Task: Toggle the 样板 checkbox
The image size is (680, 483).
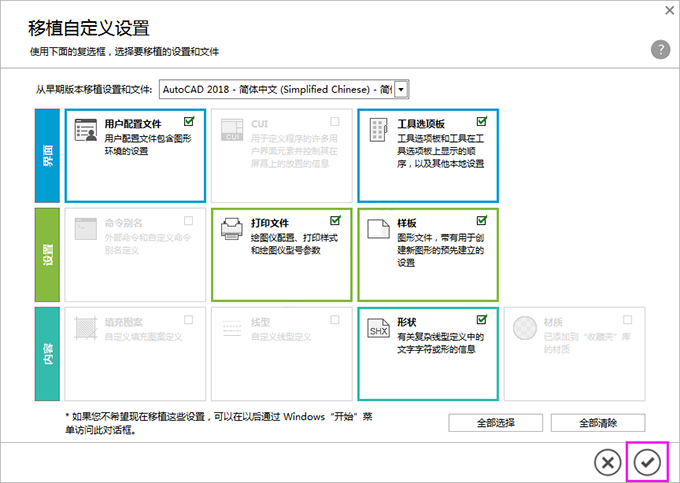Action: [x=482, y=219]
